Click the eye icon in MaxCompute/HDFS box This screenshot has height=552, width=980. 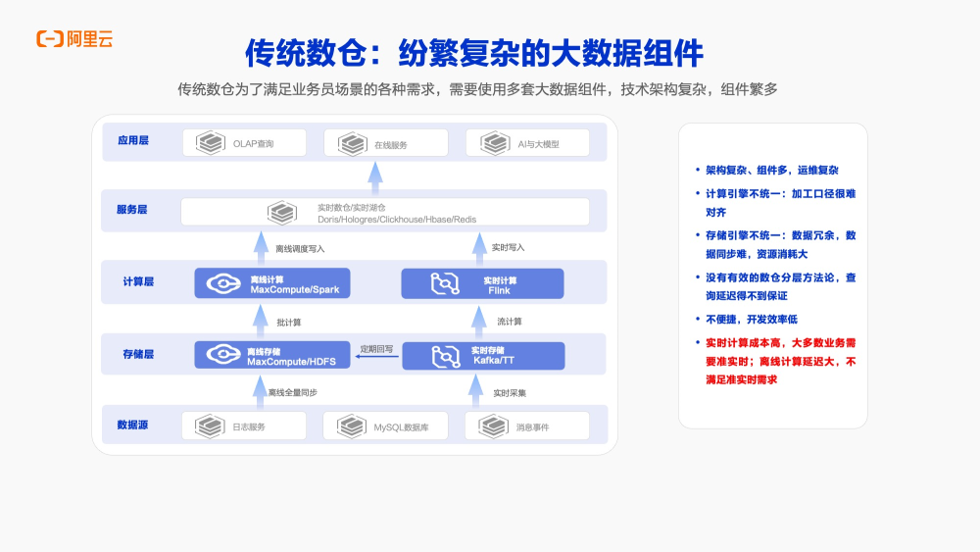pyautogui.click(x=223, y=355)
